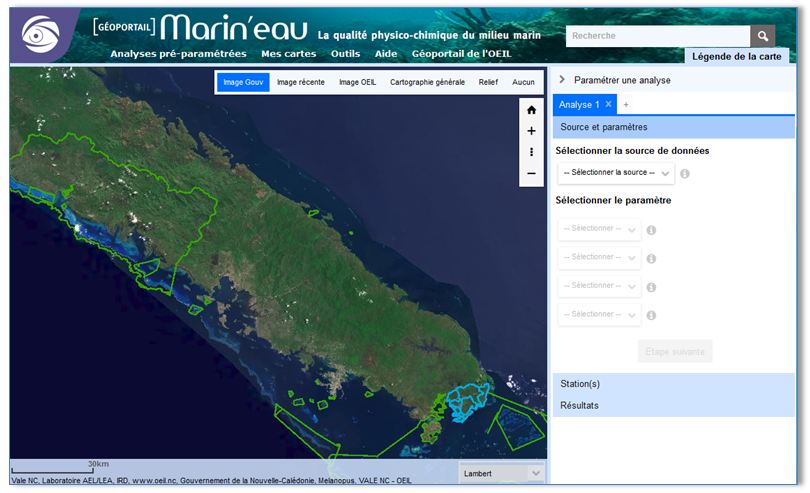The width and height of the screenshot is (810, 493).
Task: Set basemap to Aucun
Action: pyautogui.click(x=523, y=82)
